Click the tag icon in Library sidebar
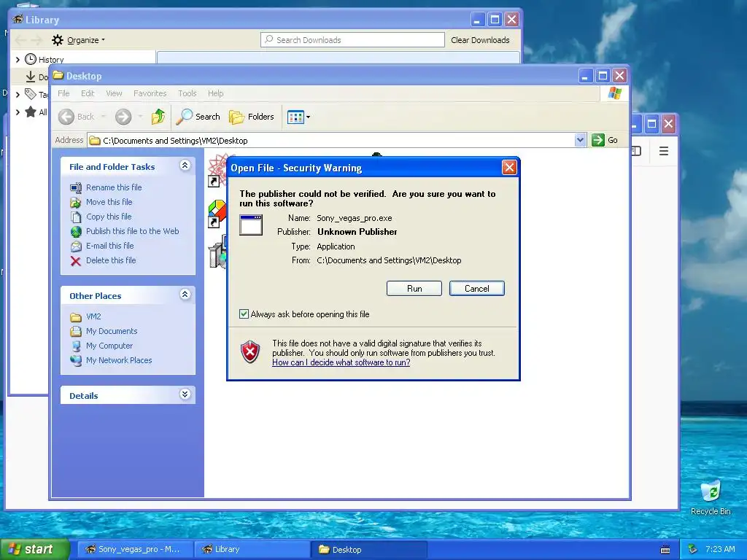Image resolution: width=747 pixels, height=560 pixels. tap(31, 94)
